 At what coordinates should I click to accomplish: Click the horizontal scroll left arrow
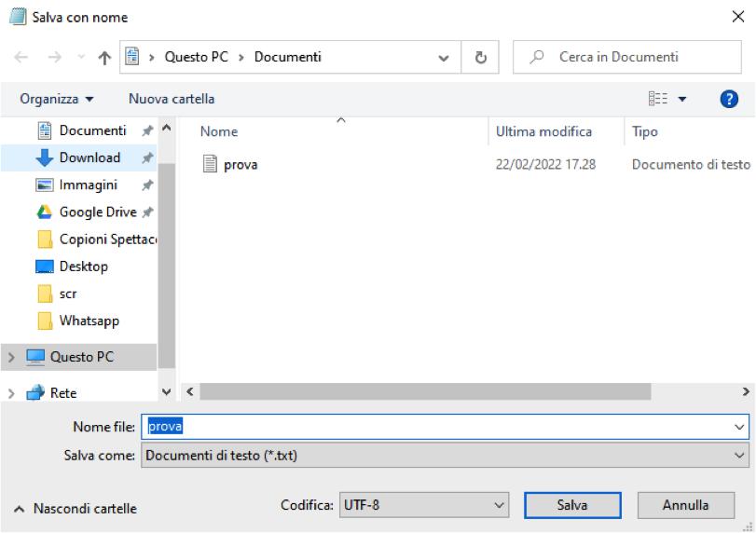point(190,391)
